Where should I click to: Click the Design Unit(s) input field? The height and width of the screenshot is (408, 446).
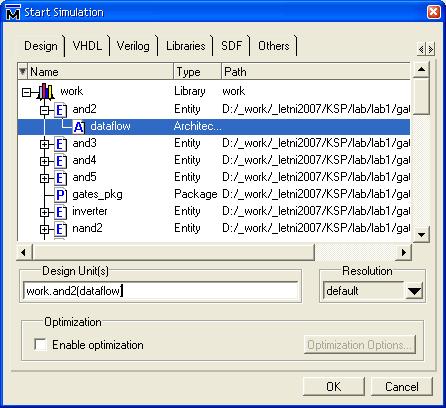[x=160, y=291]
